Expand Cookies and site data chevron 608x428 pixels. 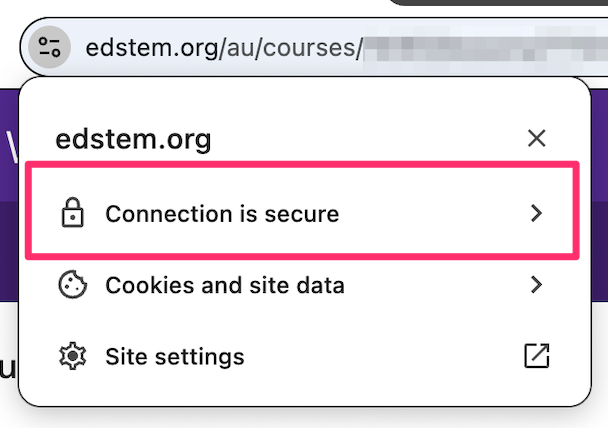537,285
